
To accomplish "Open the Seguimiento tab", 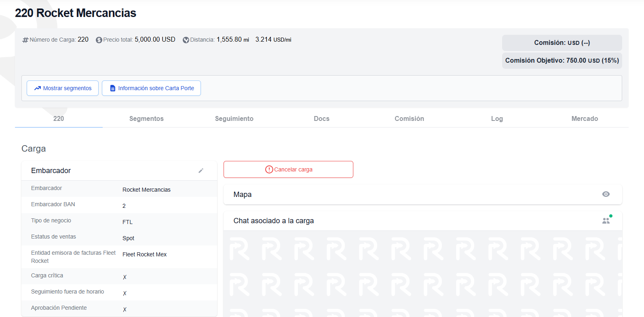I will pos(234,118).
